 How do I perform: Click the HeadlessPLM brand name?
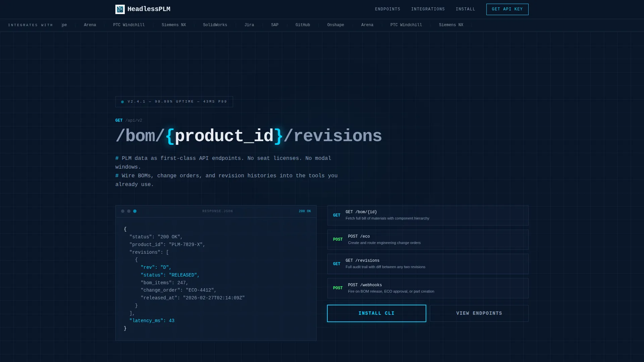click(149, 9)
